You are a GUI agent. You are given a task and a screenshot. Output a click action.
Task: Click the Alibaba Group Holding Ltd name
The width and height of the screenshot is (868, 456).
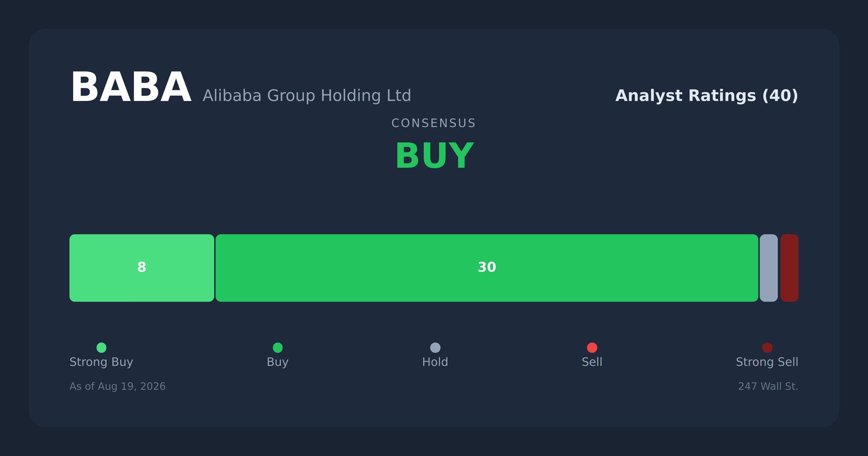307,96
